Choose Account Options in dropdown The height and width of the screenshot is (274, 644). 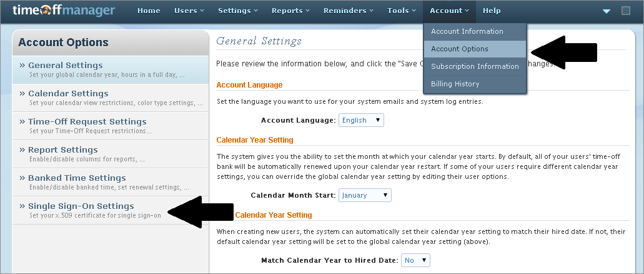pyautogui.click(x=475, y=49)
